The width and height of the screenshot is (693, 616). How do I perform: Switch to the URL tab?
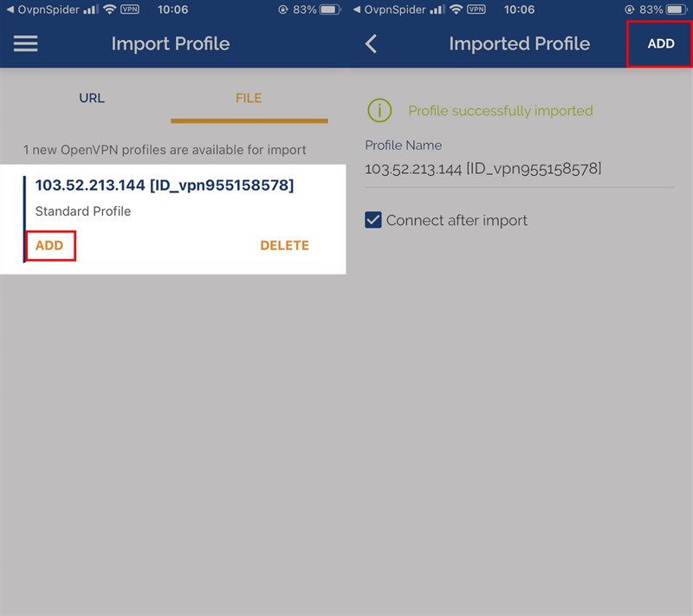pos(92,98)
